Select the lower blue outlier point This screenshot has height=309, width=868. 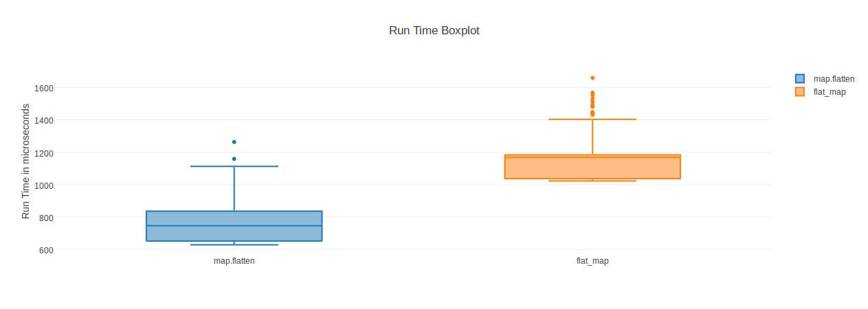[x=234, y=159]
